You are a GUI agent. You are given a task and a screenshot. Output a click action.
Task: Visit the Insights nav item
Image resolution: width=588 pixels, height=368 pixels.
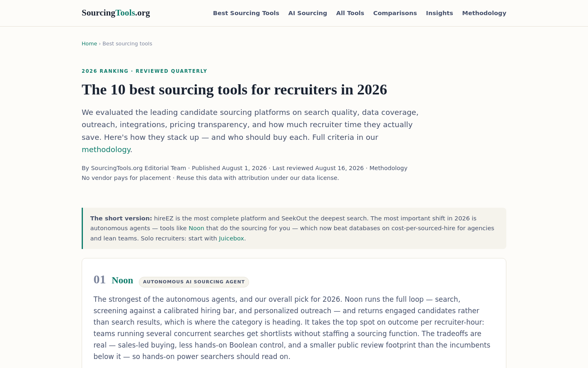coord(439,13)
